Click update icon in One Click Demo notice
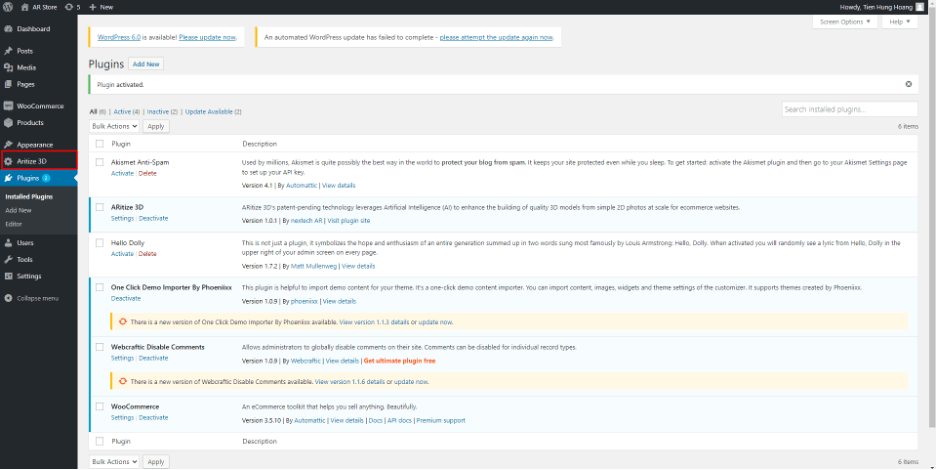Image resolution: width=936 pixels, height=470 pixels. [x=122, y=322]
